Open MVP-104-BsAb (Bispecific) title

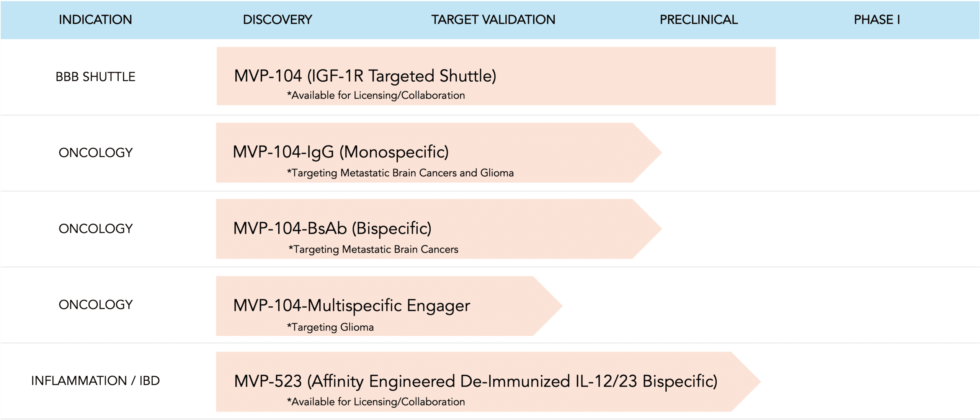point(332,228)
